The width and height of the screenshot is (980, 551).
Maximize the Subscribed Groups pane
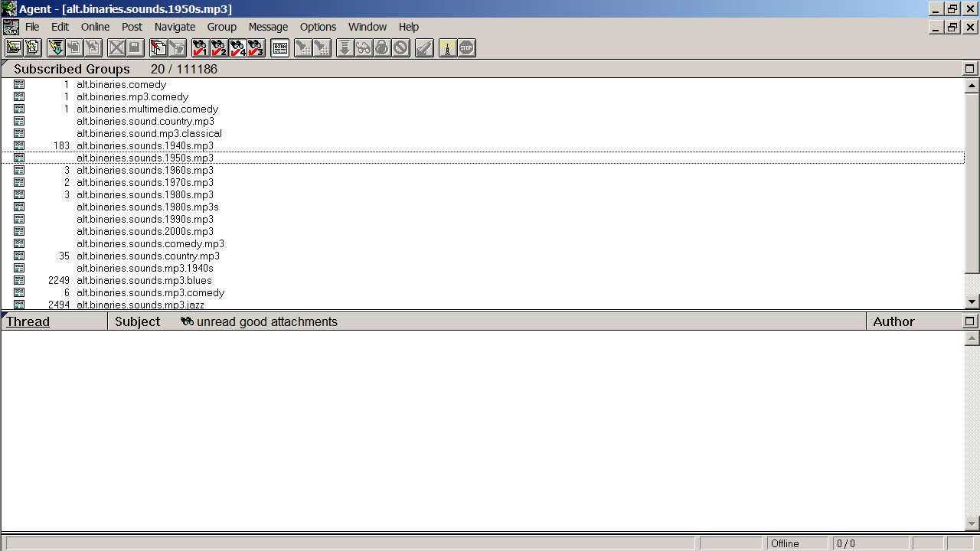pyautogui.click(x=970, y=69)
